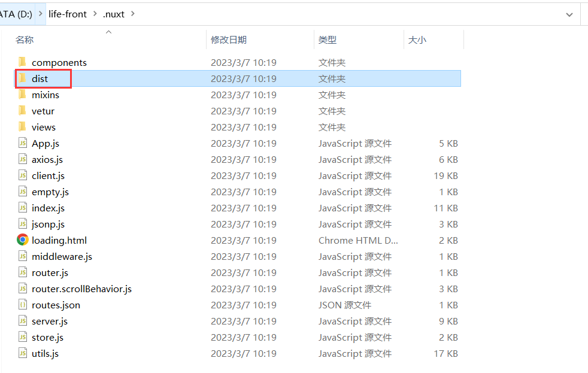Click the axios.js file icon
Image resolution: width=588 pixels, height=373 pixels.
pyautogui.click(x=23, y=159)
